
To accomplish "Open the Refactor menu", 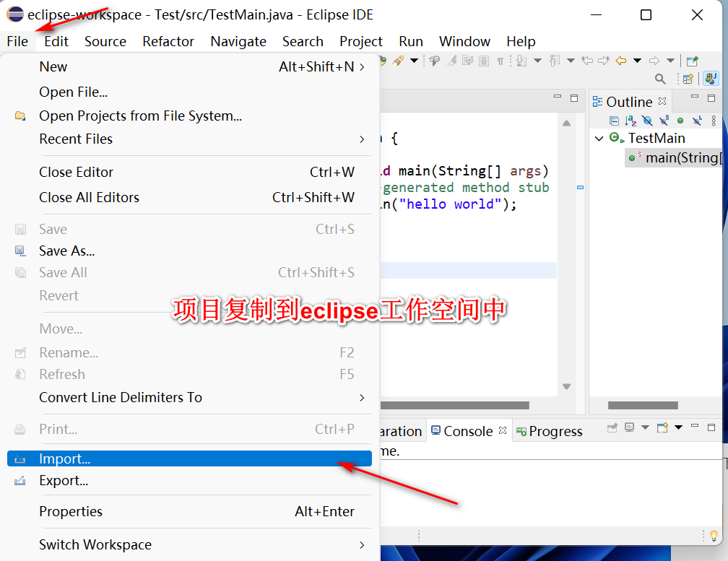I will 168,41.
